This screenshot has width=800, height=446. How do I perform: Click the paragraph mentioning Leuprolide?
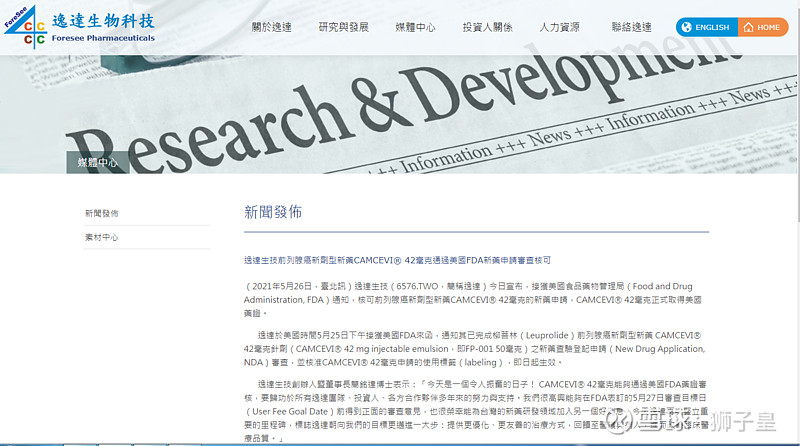tap(474, 349)
